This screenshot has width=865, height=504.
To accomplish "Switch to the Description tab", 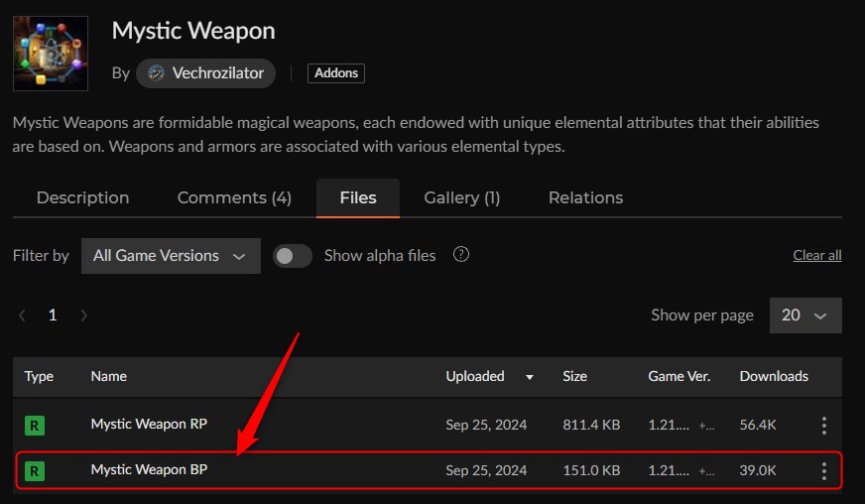I will click(x=82, y=197).
